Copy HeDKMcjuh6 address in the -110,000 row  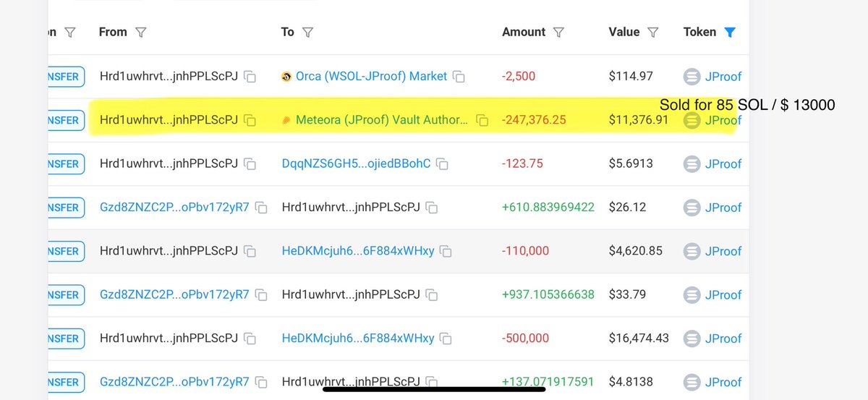click(446, 251)
